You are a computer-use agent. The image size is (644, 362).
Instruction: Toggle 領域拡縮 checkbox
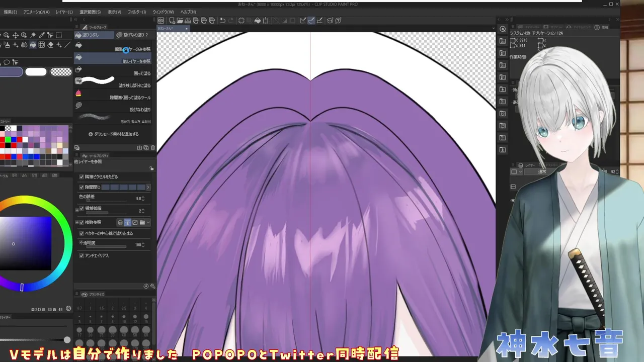click(x=82, y=208)
